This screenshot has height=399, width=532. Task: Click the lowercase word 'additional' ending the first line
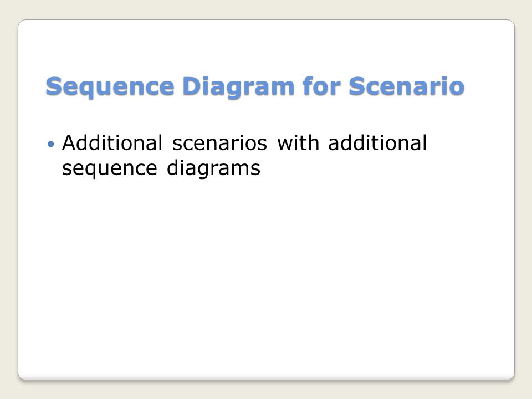click(377, 143)
